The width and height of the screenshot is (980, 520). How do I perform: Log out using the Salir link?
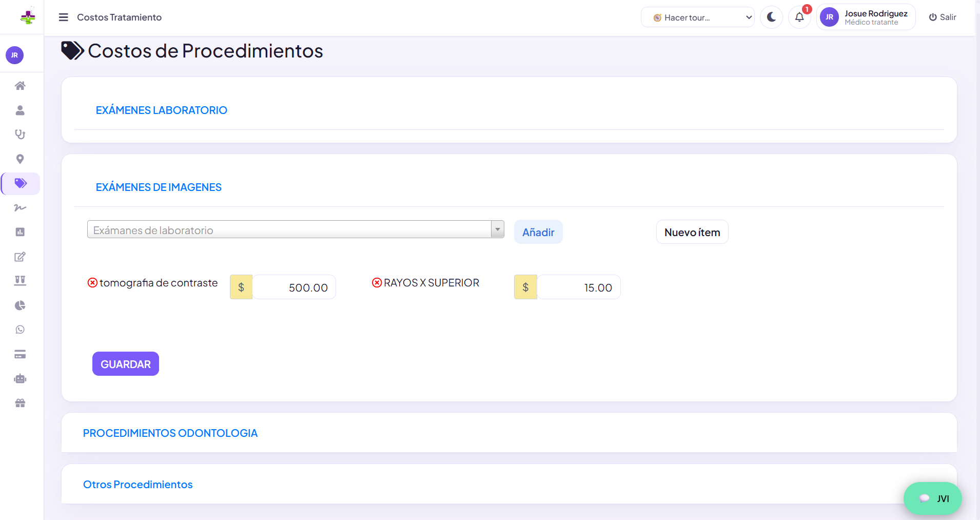(x=943, y=17)
